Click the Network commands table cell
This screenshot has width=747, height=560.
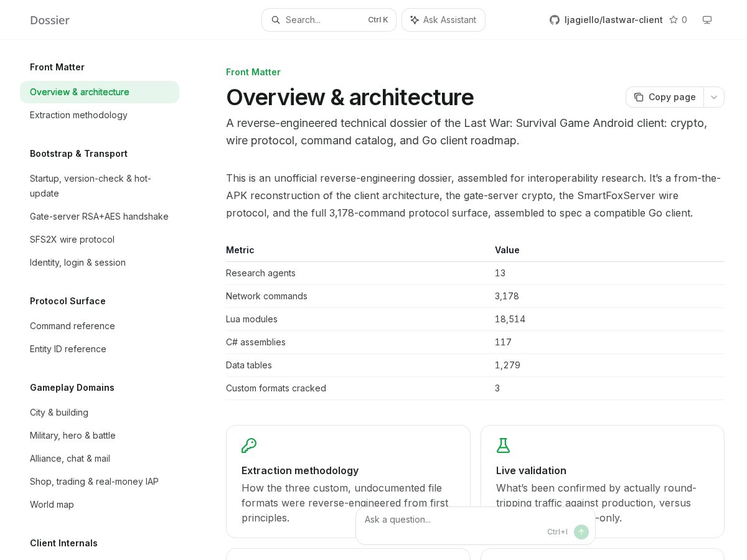[266, 296]
